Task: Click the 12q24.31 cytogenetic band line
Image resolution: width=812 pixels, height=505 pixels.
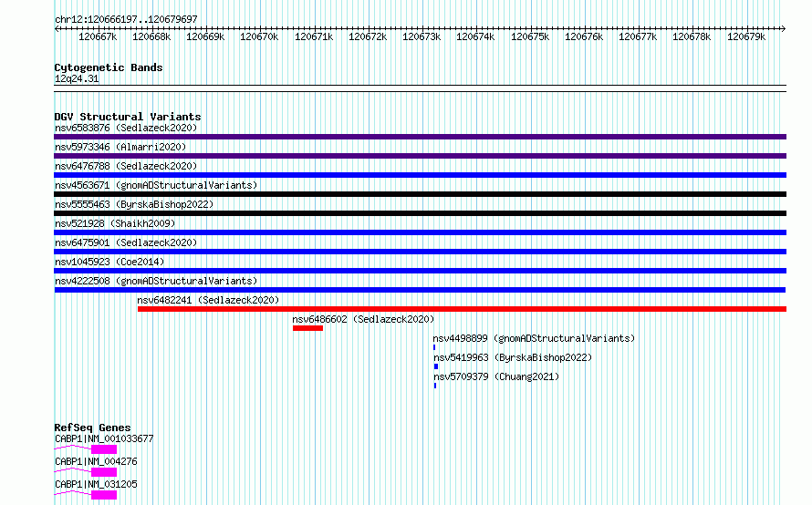Action: [420, 88]
